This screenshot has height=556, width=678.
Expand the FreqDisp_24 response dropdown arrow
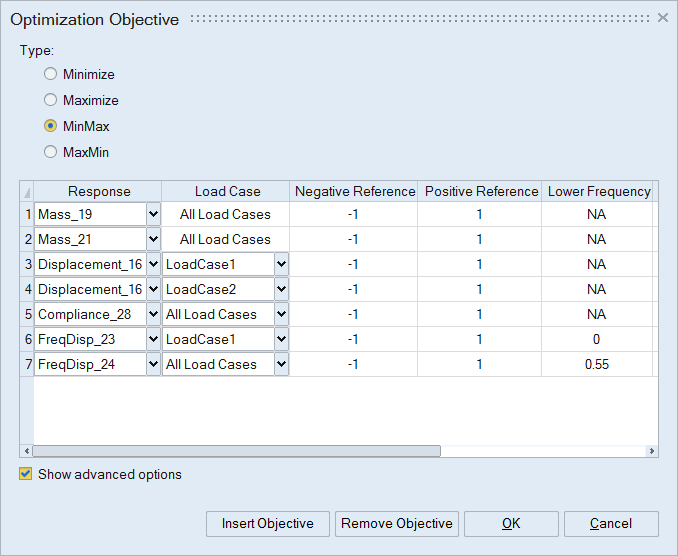(153, 364)
